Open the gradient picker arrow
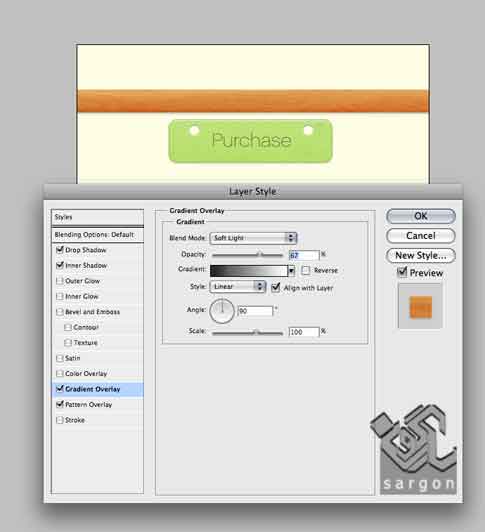The image size is (485, 532). click(291, 270)
